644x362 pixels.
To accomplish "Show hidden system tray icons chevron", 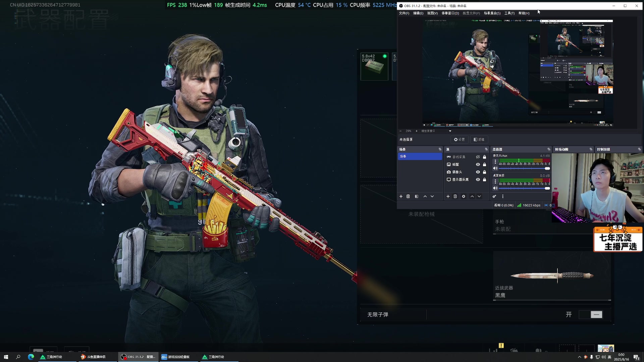I will click(579, 357).
